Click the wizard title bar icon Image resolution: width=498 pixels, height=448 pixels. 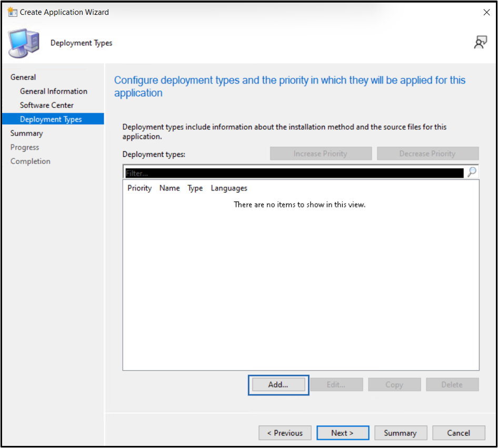pos(13,12)
